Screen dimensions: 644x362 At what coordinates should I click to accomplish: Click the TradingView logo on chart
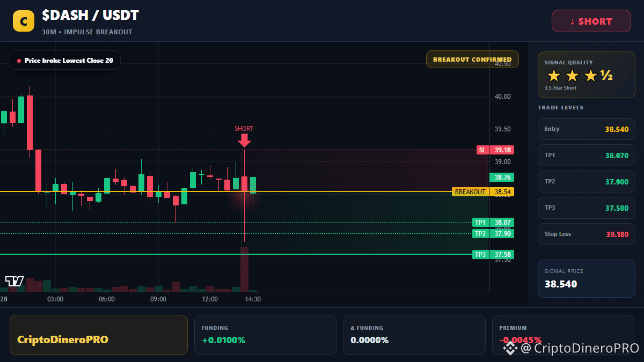point(14,281)
